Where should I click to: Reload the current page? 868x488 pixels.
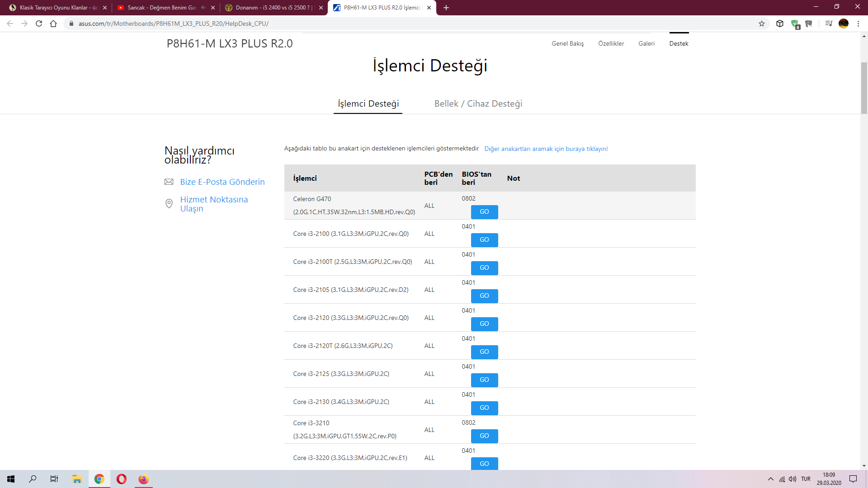39,23
